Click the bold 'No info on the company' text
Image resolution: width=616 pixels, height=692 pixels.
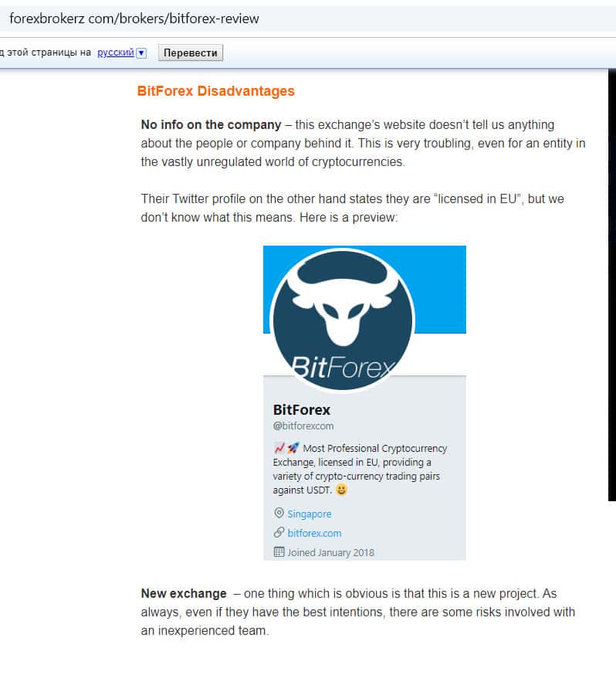(x=211, y=124)
